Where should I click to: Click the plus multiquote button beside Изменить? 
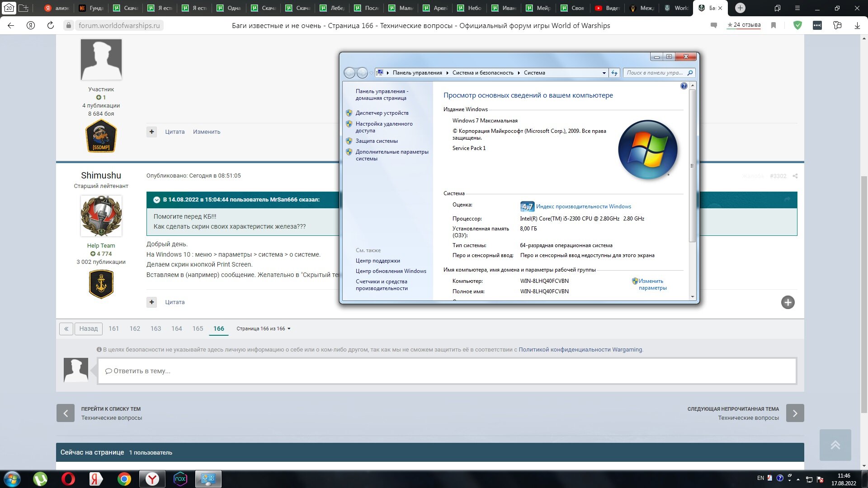[x=152, y=132]
